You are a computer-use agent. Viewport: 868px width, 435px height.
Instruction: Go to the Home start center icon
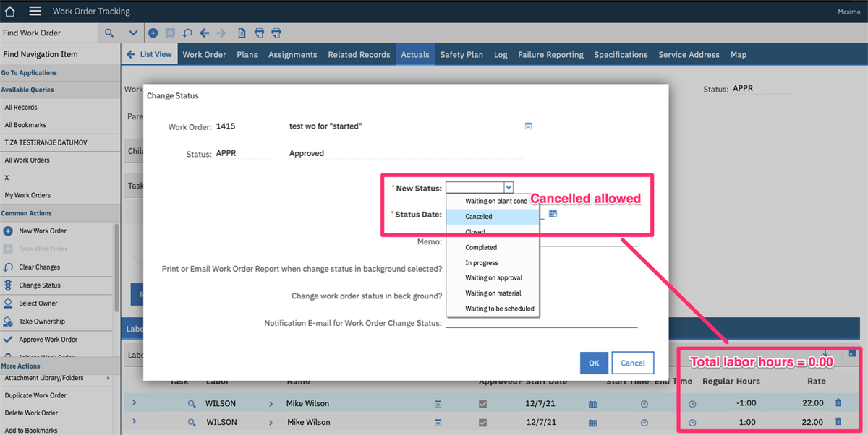(10, 12)
